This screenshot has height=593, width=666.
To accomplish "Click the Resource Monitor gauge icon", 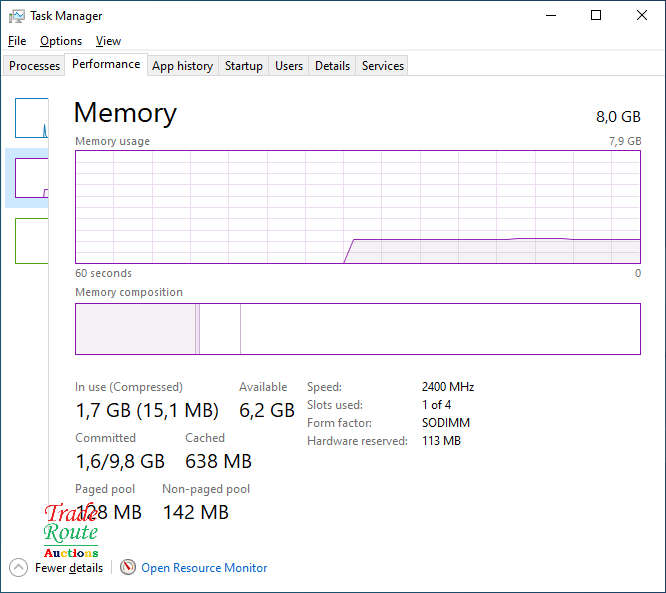I will coord(128,568).
